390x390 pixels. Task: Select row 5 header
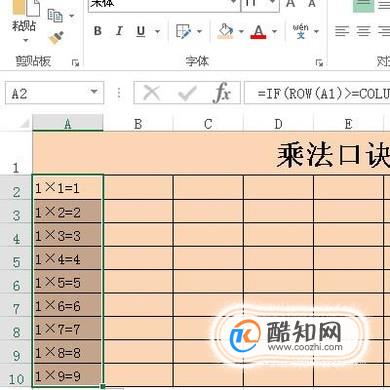coord(16,258)
